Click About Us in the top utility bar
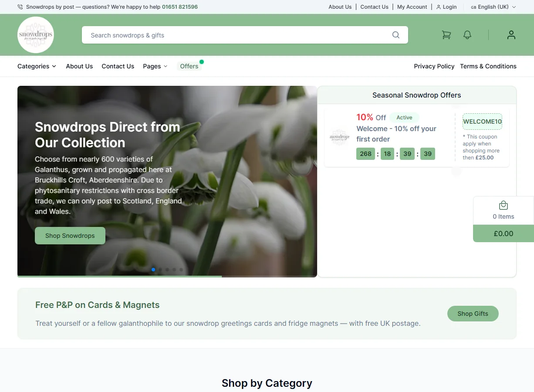The height and width of the screenshot is (392, 534). 340,7
